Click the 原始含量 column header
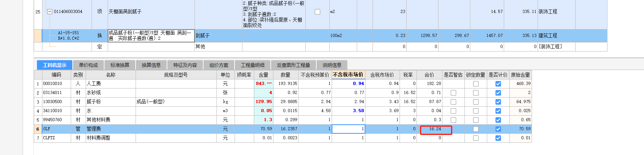This screenshot has height=155, width=644. pyautogui.click(x=520, y=75)
